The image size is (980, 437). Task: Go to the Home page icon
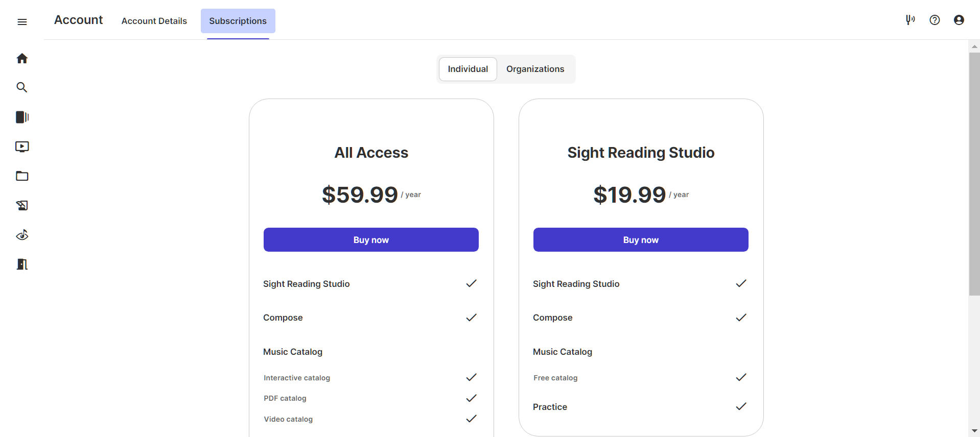(x=22, y=58)
